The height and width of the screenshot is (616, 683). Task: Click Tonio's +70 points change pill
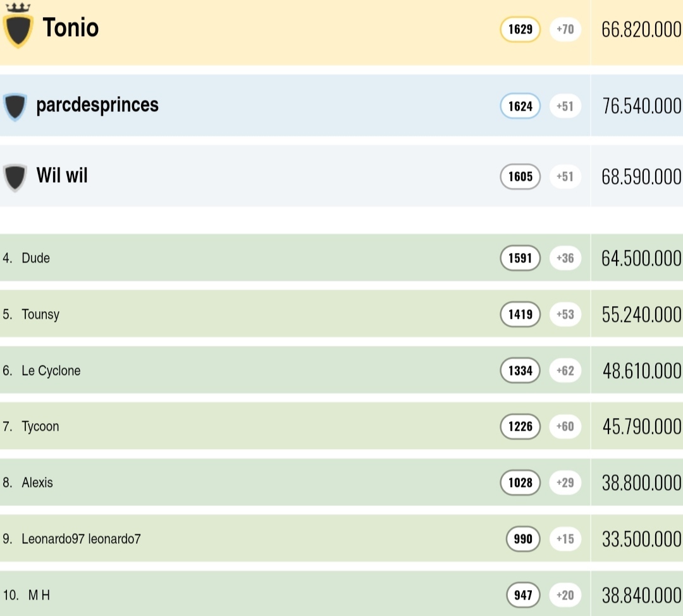point(565,29)
